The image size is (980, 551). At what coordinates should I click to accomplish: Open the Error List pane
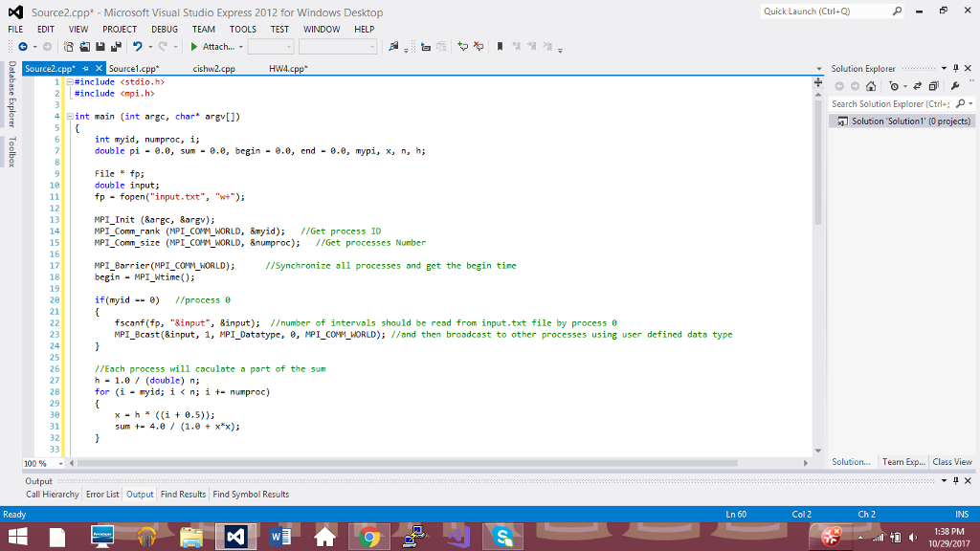click(102, 495)
